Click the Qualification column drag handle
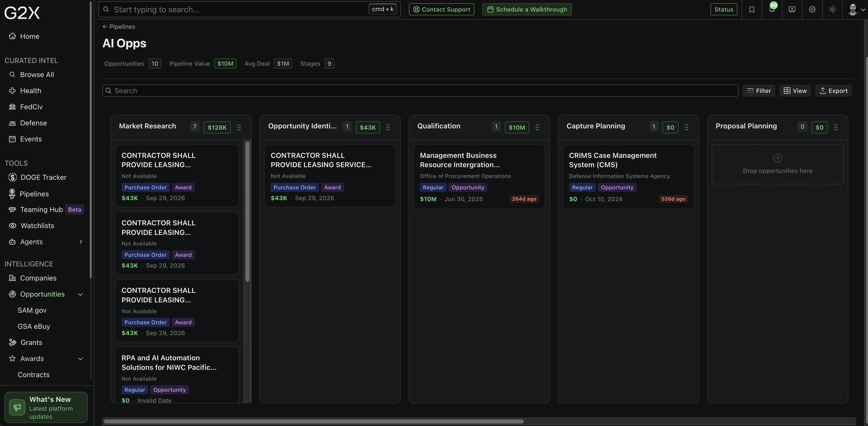The image size is (868, 426). point(537,128)
